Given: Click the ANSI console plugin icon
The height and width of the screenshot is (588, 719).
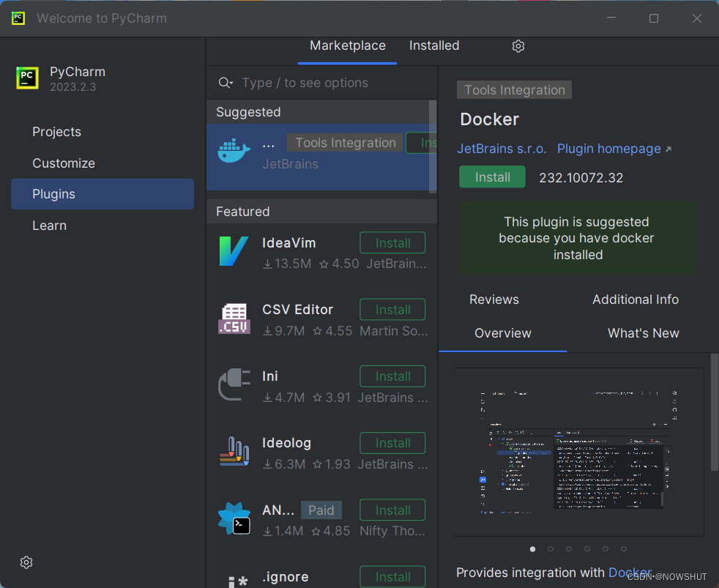Looking at the screenshot, I should click(234, 518).
